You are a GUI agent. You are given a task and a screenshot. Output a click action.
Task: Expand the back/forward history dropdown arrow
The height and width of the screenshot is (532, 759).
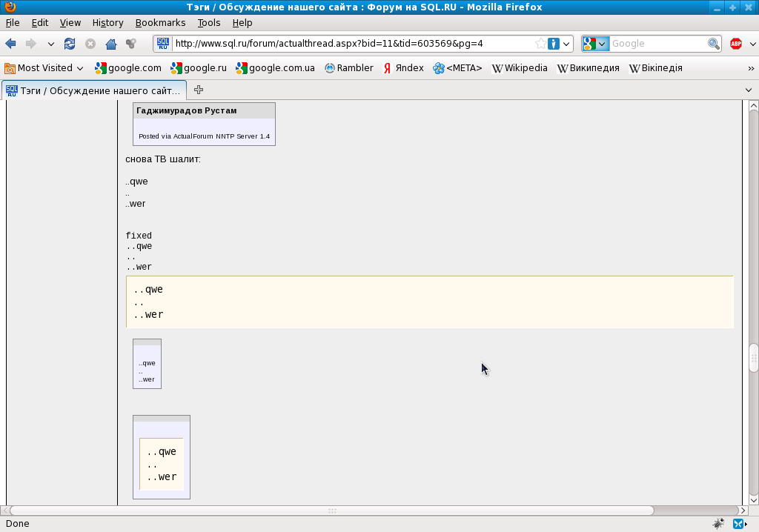pyautogui.click(x=50, y=44)
